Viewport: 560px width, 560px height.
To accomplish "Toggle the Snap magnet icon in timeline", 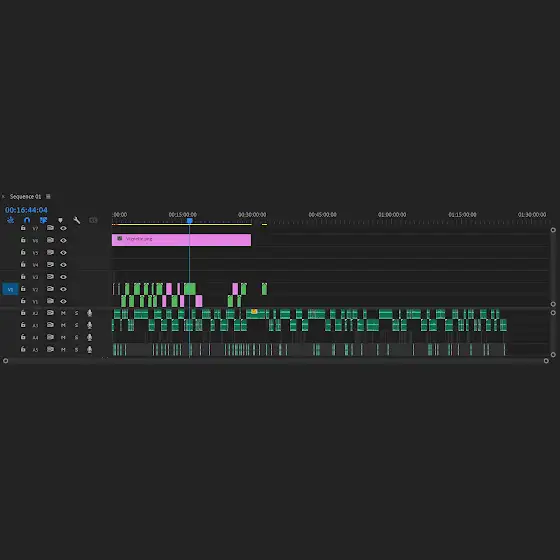I will pyautogui.click(x=27, y=220).
